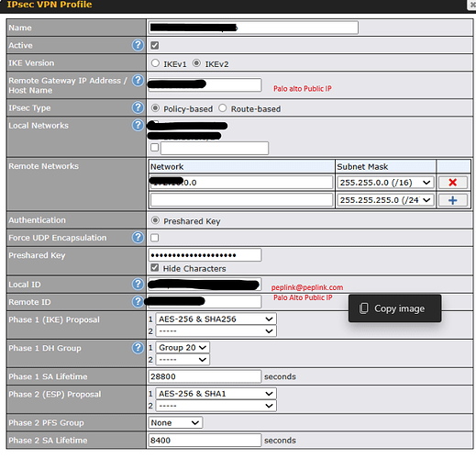Open help icon next to Remote ID
The image size is (476, 459).
138,302
